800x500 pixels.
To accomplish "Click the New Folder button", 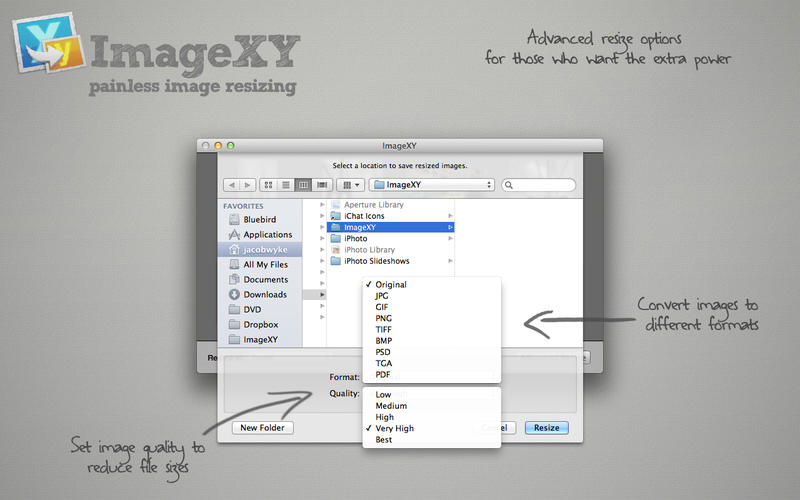I will (x=263, y=428).
